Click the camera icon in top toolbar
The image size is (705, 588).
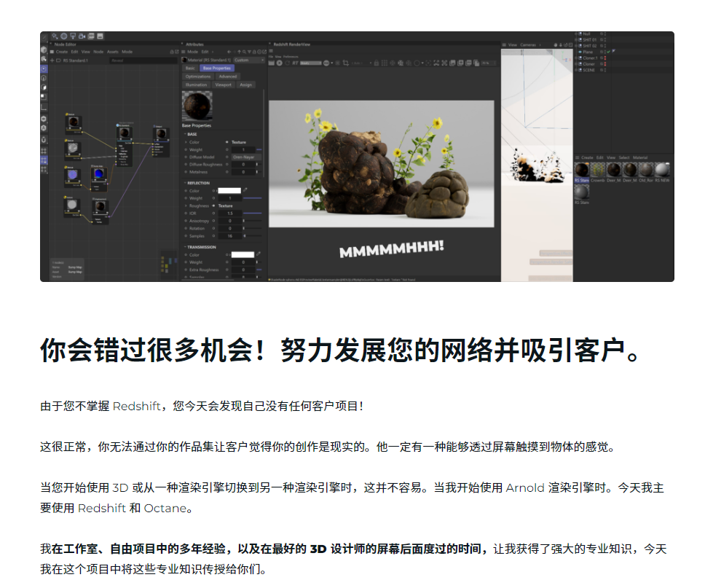click(82, 36)
